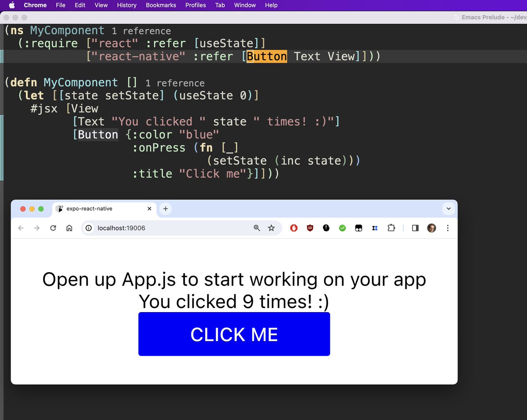527x420 pixels.
Task: Click the highlighted Button symbol in require
Action: click(x=267, y=56)
